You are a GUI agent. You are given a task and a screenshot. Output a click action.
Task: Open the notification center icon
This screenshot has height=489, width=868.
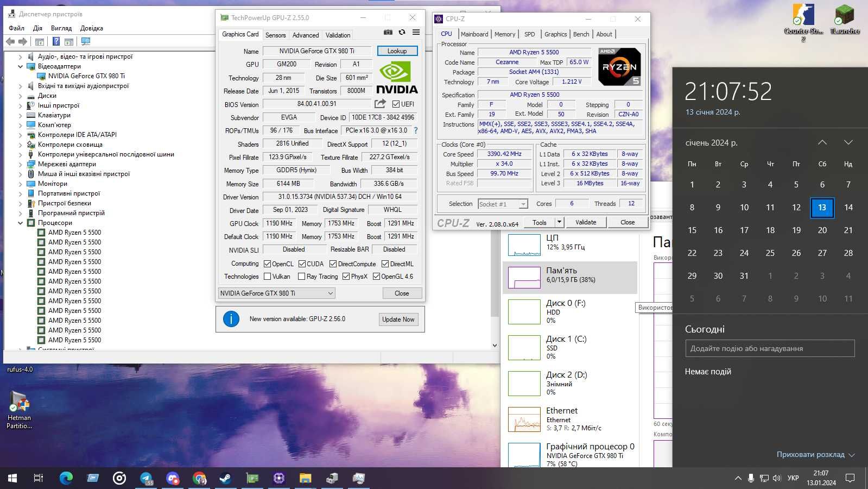click(850, 478)
